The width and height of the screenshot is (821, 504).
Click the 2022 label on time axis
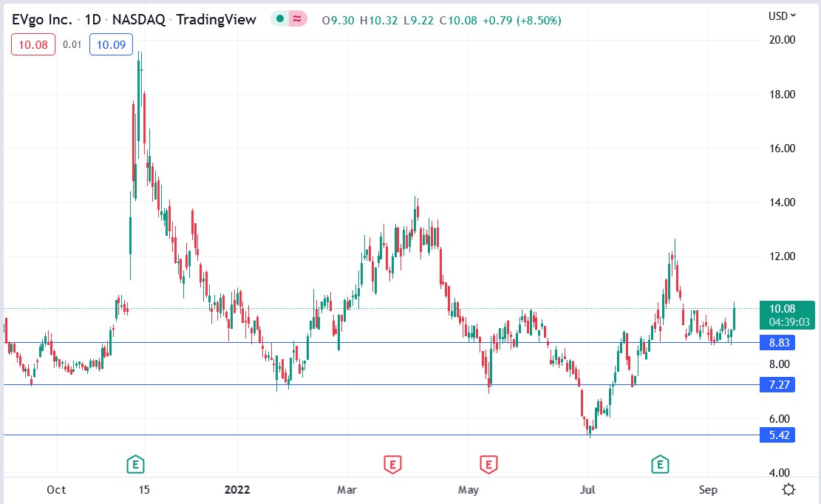[x=237, y=490]
